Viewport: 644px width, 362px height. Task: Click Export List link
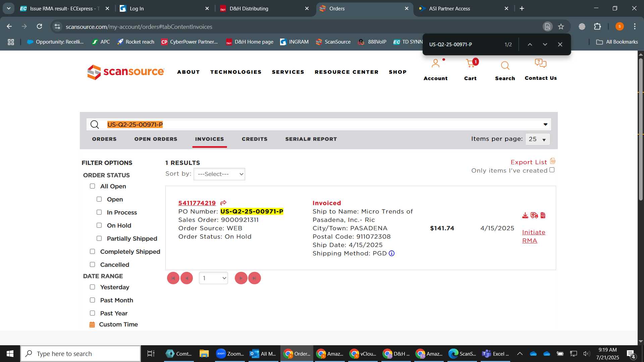click(x=529, y=162)
